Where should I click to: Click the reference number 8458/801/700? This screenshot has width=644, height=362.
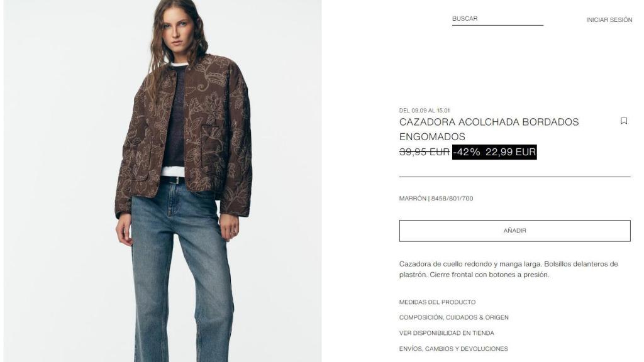(x=452, y=198)
